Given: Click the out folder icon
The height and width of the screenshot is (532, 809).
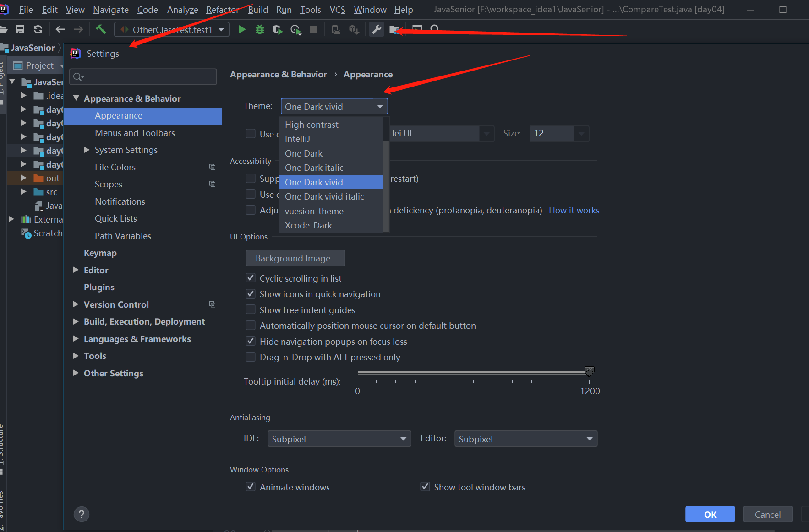Looking at the screenshot, I should pyautogui.click(x=38, y=178).
